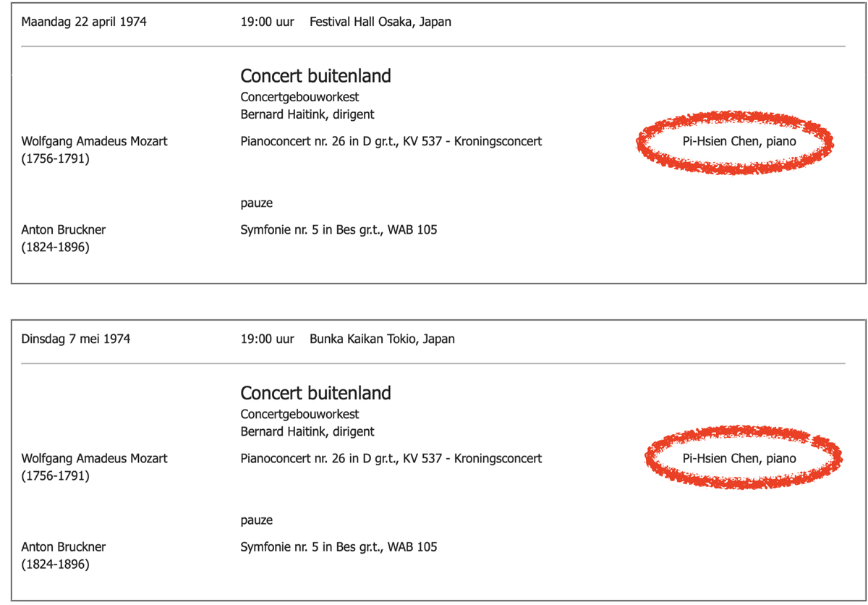Image resolution: width=868 pixels, height=605 pixels.
Task: Select 'Concertgebouworkest' in the Tokio concert entry
Action: (x=299, y=414)
